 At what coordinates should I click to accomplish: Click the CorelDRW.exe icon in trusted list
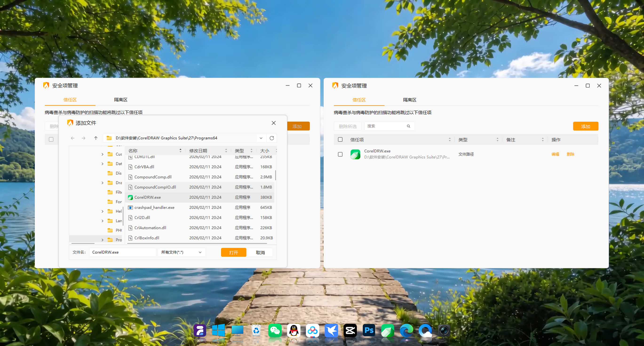pyautogui.click(x=355, y=154)
